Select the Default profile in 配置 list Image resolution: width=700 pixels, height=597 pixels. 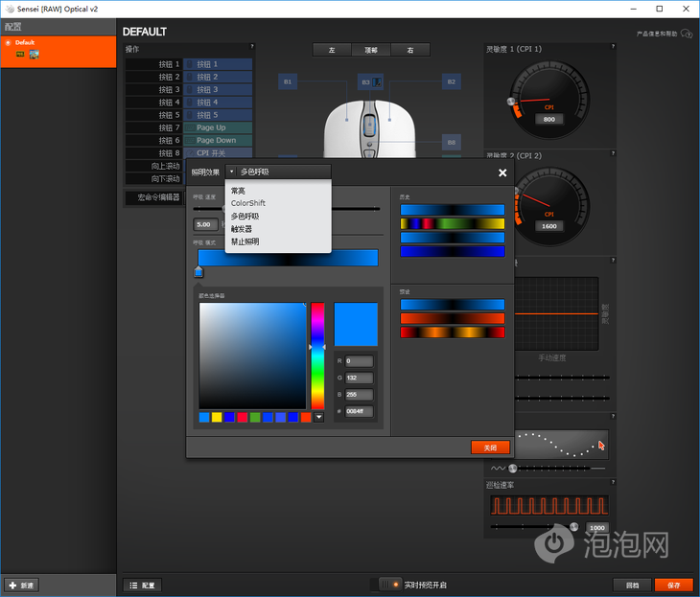click(58, 52)
